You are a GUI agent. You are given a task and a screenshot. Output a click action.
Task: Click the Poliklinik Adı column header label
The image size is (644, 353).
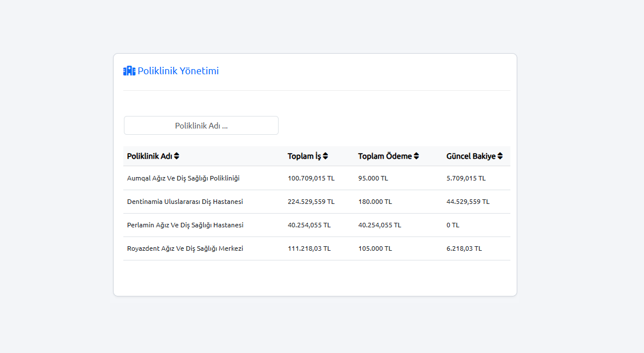150,156
